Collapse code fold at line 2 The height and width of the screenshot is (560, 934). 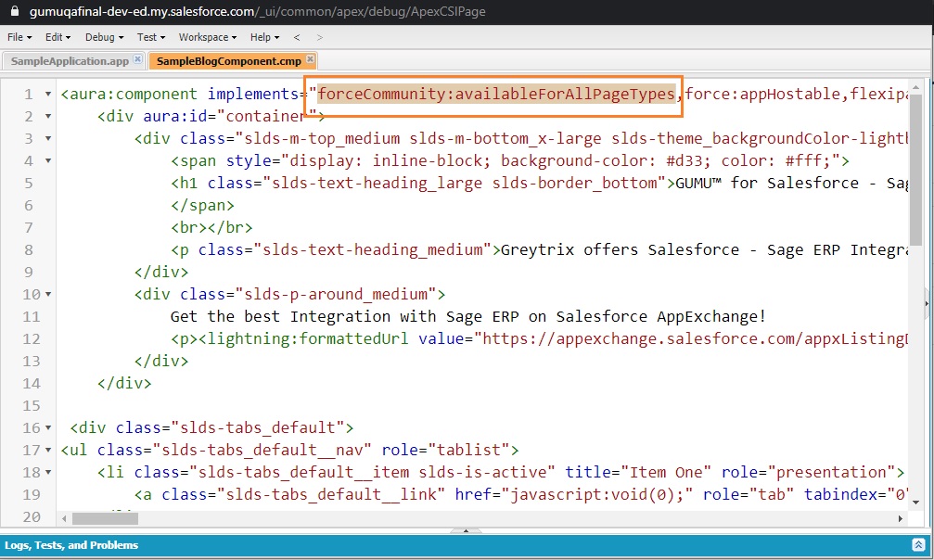point(47,116)
